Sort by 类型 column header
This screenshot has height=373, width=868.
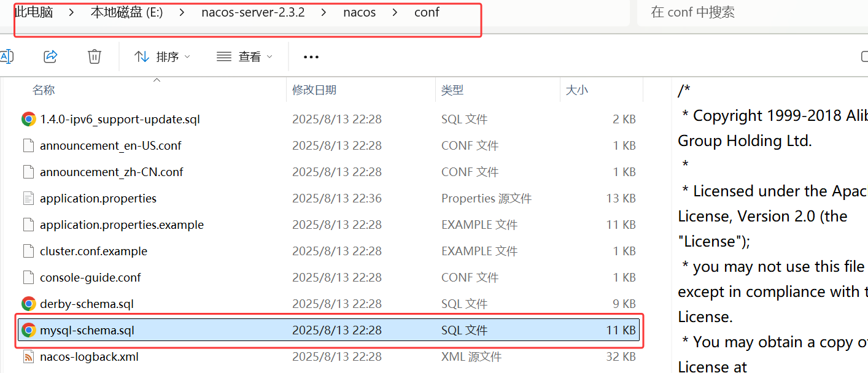(452, 90)
